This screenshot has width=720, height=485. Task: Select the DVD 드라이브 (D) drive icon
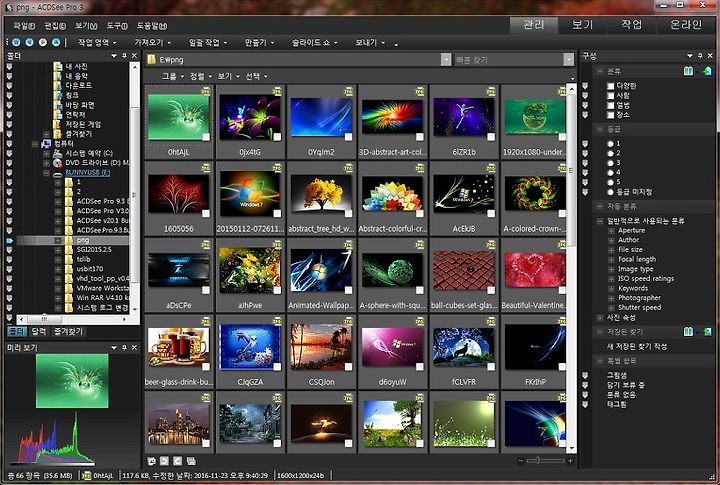pos(58,163)
